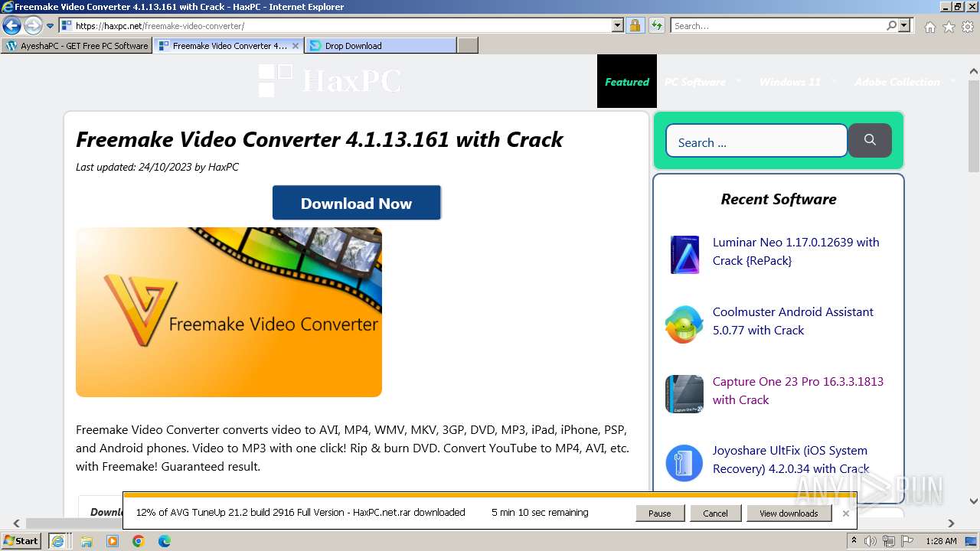
Task: Open IE Tools gear icon
Action: coord(968,27)
